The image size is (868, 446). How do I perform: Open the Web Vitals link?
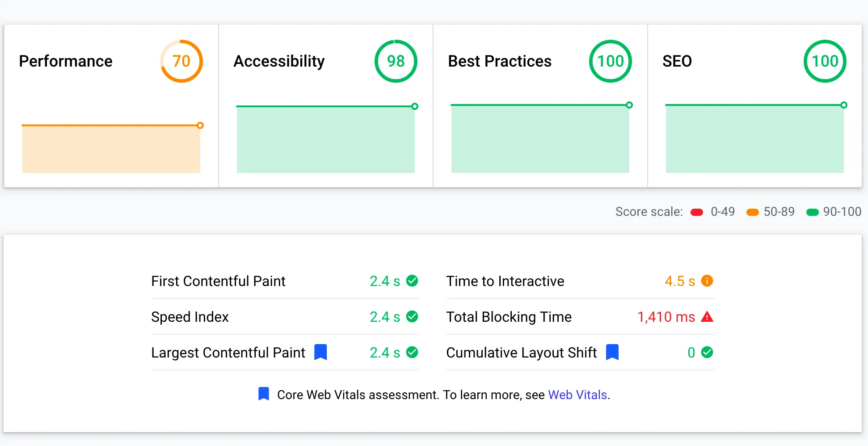tap(577, 395)
